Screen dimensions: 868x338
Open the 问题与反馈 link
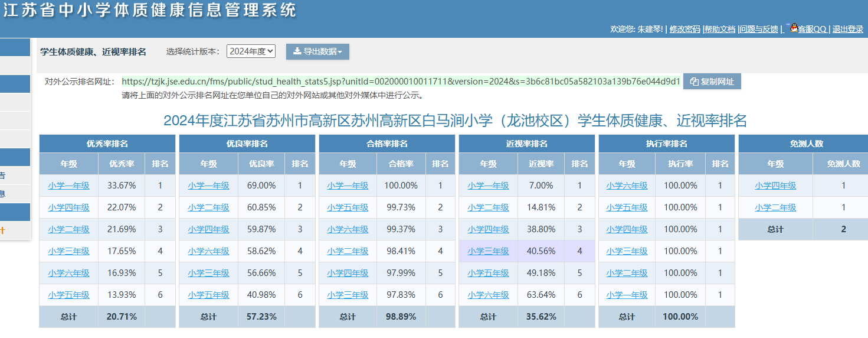[x=759, y=29]
